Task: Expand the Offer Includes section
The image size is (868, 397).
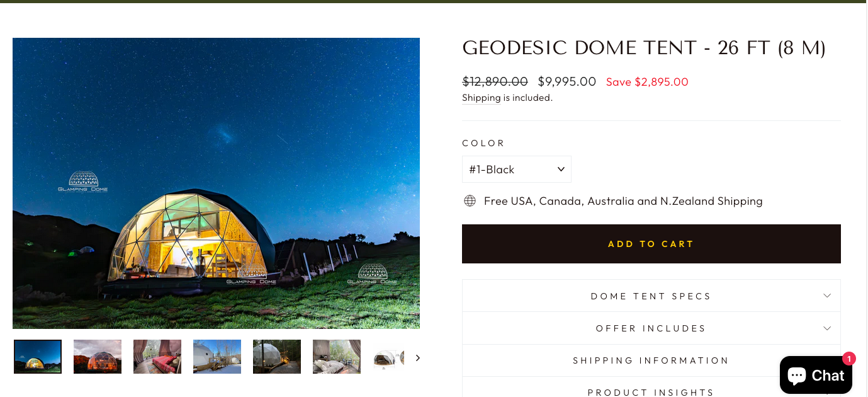Action: click(651, 328)
